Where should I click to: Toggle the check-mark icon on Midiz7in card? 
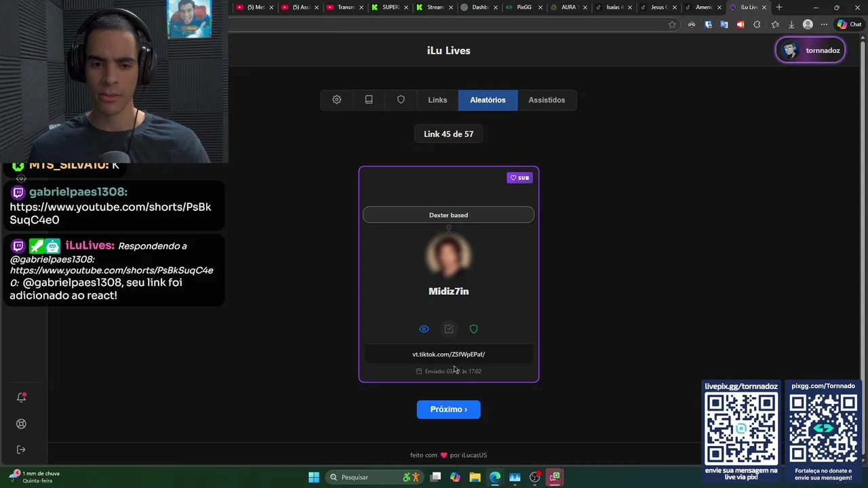tap(448, 329)
